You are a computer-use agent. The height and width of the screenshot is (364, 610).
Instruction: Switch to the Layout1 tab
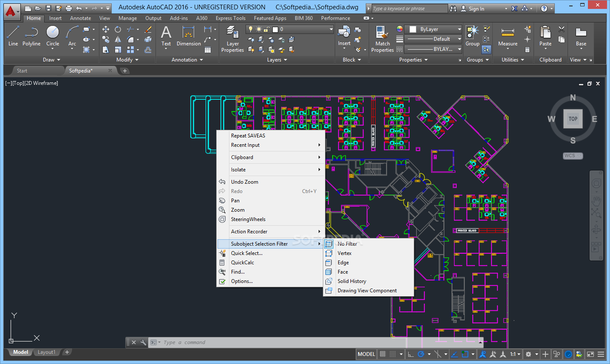(47, 352)
